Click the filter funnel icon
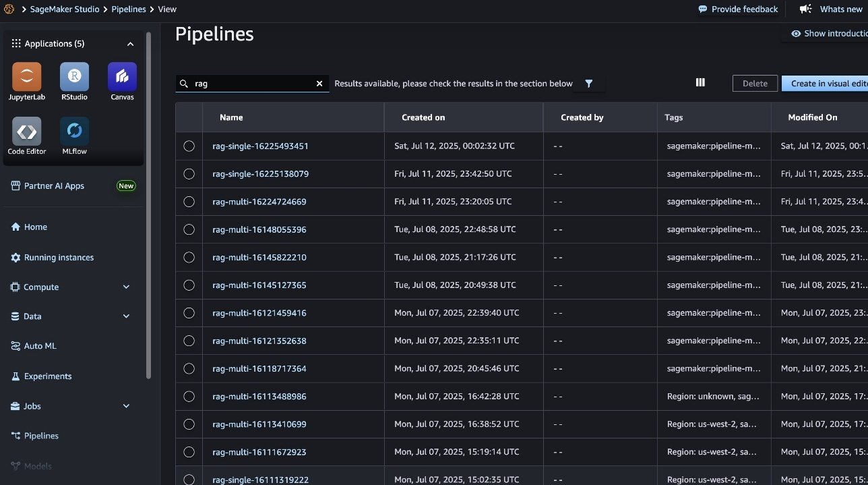 click(x=589, y=84)
